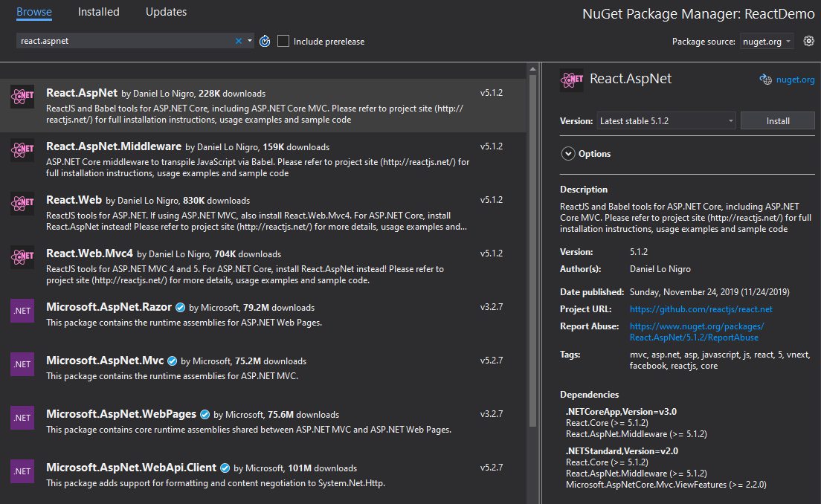Click the scrollbar up arrow in package list
The image size is (821, 504).
coord(532,69)
